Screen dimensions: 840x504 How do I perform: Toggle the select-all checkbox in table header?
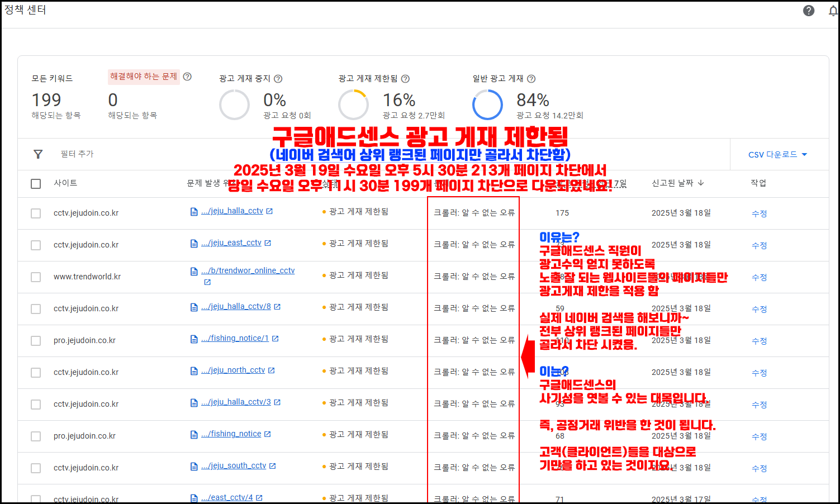tap(36, 184)
